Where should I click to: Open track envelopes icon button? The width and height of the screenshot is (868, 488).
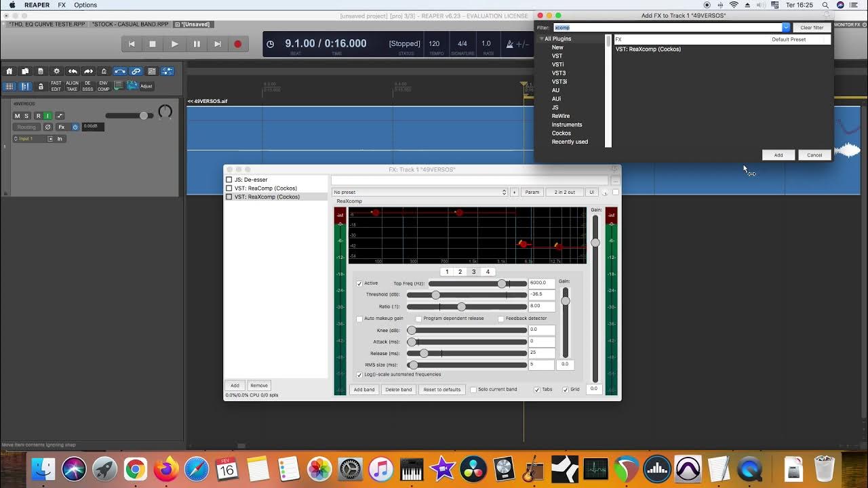click(60, 116)
